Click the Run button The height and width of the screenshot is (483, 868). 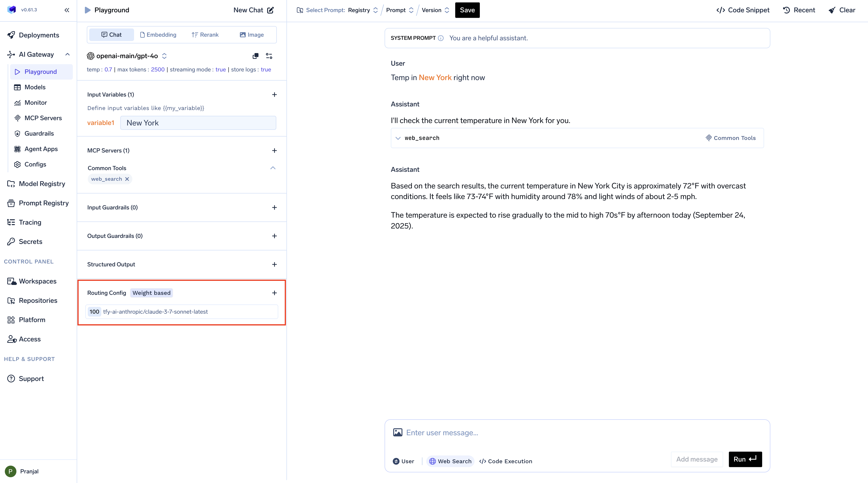coord(745,459)
